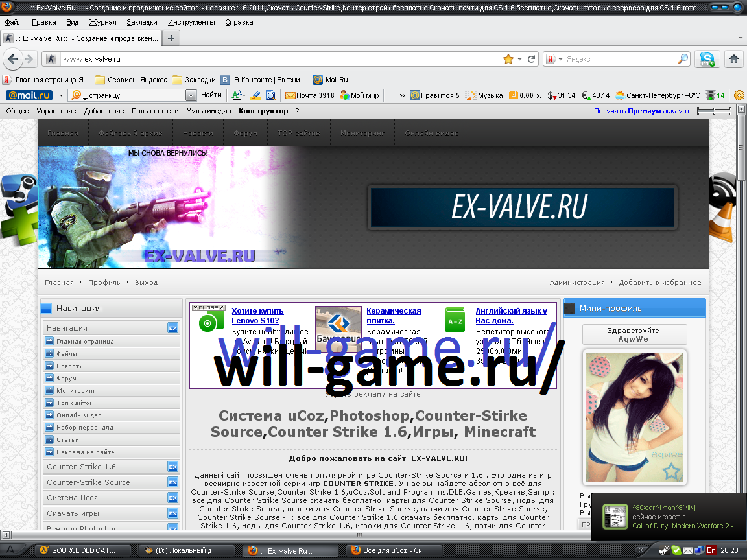This screenshot has height=560, width=747.
Task: Open Музыка toolbar item
Action: 484,95
